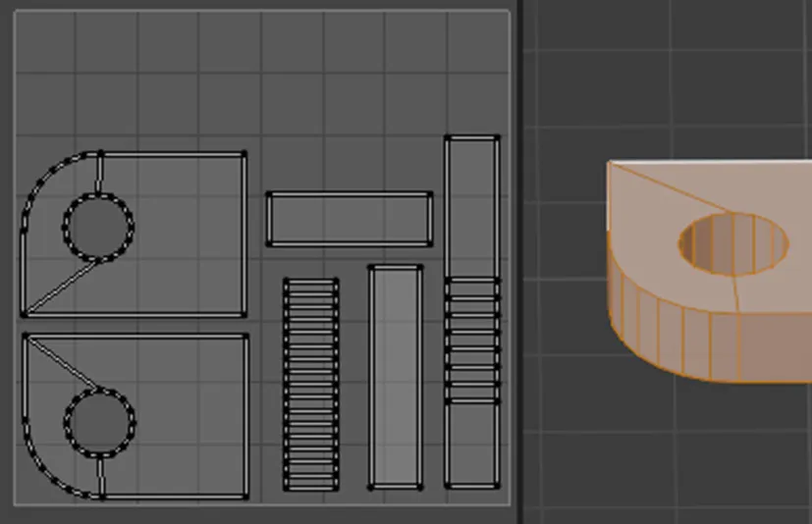The width and height of the screenshot is (812, 524).
Task: Select the horizontal rectangular UV island
Action: (349, 219)
